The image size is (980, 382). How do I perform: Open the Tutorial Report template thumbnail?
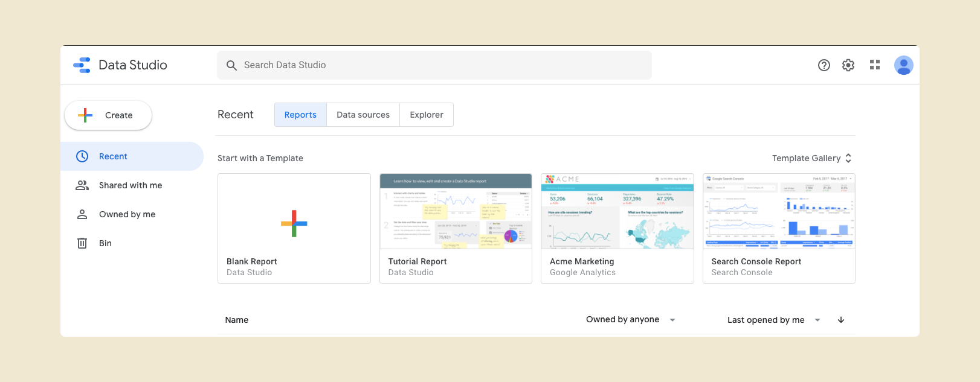click(x=456, y=211)
